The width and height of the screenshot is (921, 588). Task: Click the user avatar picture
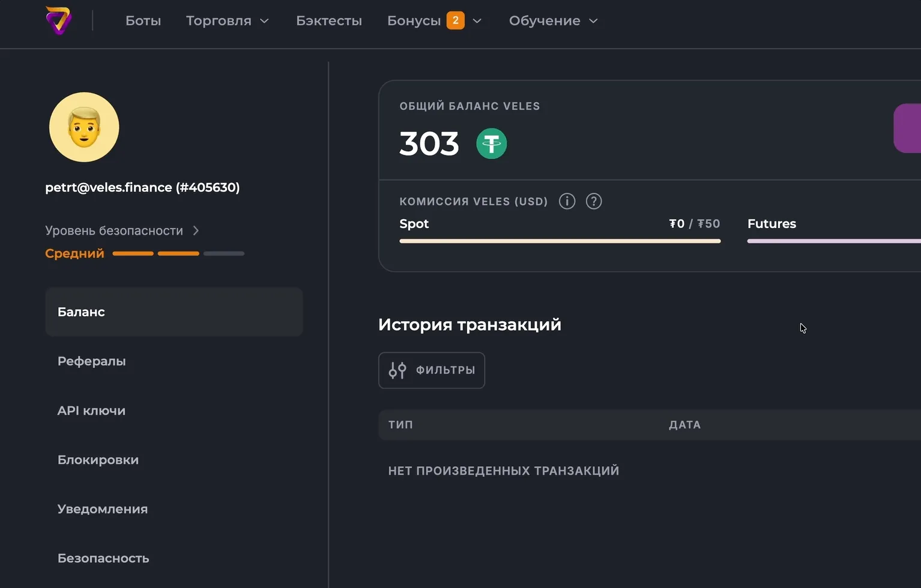pos(84,127)
